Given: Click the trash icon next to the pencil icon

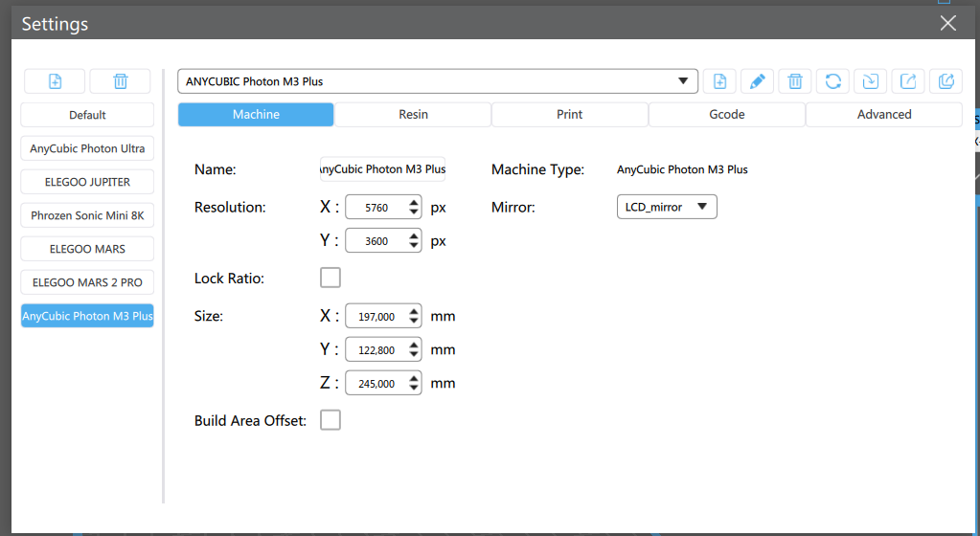Looking at the screenshot, I should tap(795, 81).
